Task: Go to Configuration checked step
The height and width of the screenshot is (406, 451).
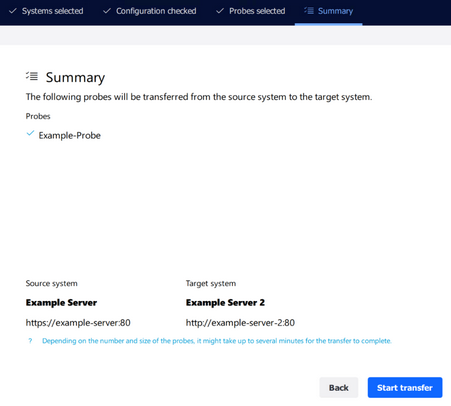Action: coord(150,11)
